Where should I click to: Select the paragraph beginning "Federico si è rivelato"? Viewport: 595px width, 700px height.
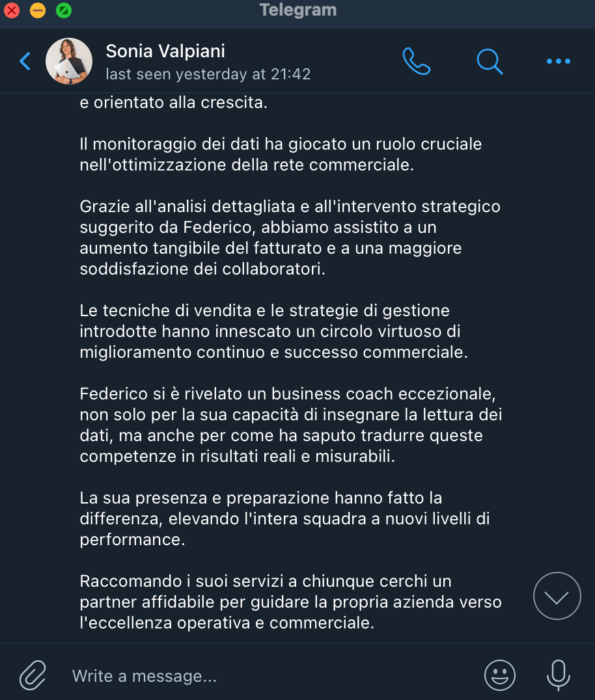coord(290,425)
